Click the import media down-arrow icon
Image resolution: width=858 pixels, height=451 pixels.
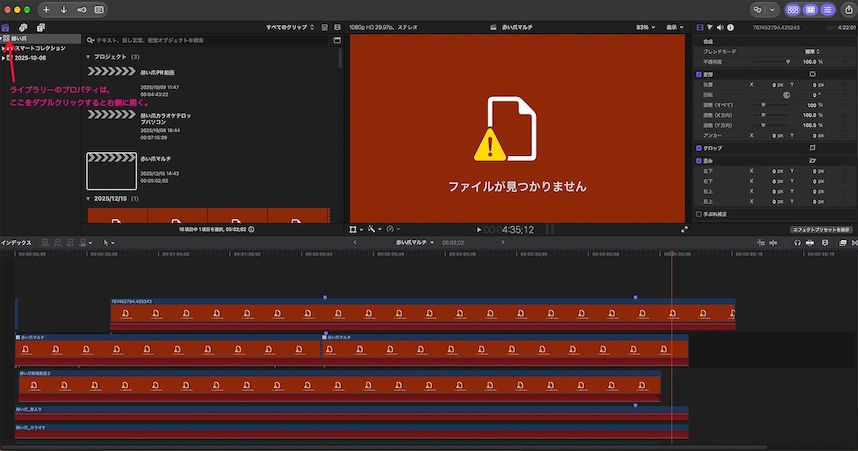click(64, 9)
